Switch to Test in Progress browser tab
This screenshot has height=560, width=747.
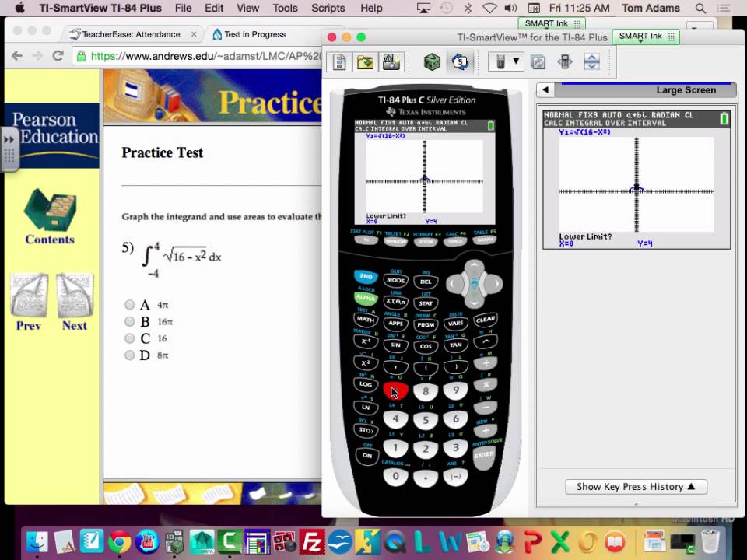pos(255,34)
